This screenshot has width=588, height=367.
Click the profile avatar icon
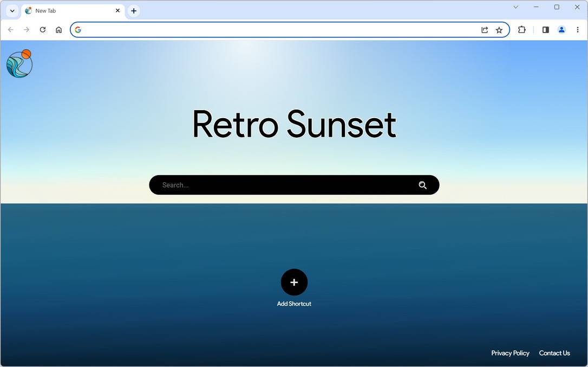coord(561,30)
